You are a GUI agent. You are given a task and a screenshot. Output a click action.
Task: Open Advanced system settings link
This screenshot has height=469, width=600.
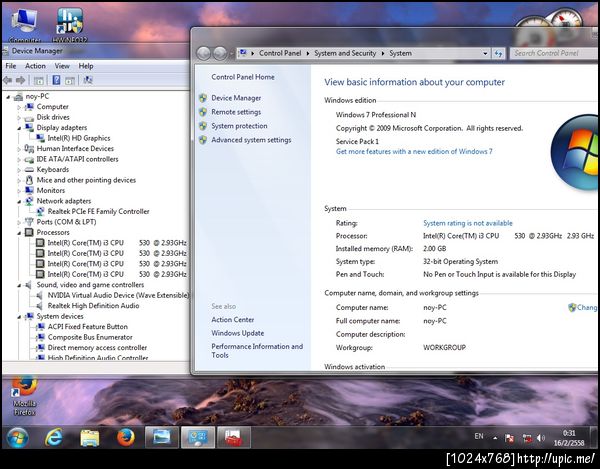point(251,140)
